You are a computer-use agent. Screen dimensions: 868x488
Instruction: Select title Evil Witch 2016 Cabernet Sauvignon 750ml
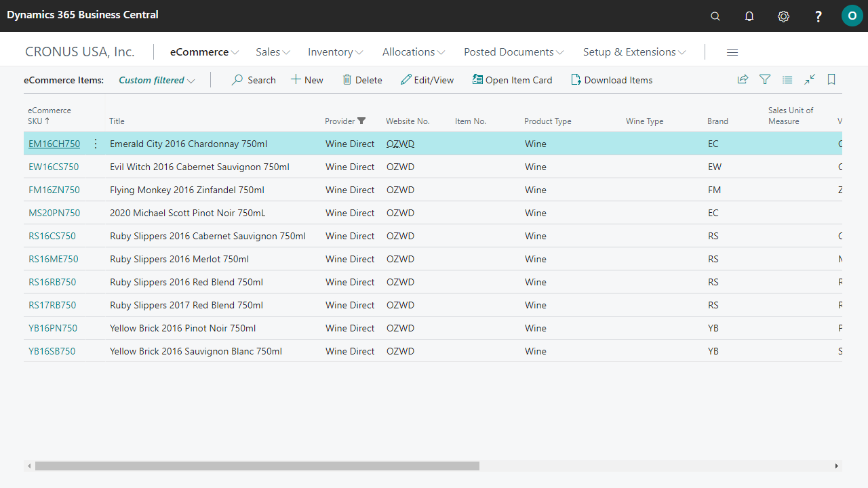pyautogui.click(x=200, y=167)
